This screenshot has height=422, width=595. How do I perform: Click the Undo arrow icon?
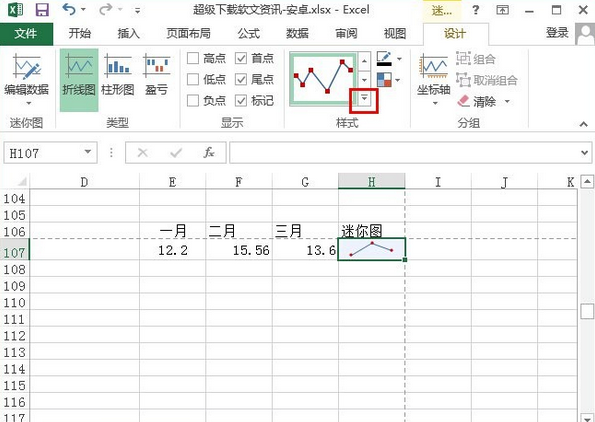click(x=69, y=9)
